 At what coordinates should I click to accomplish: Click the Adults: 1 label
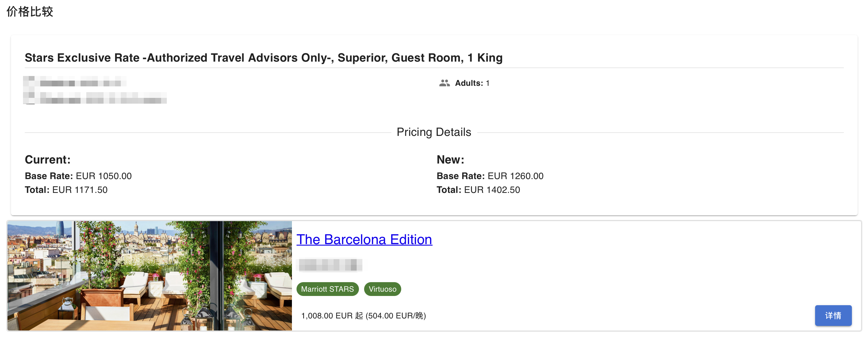[472, 83]
